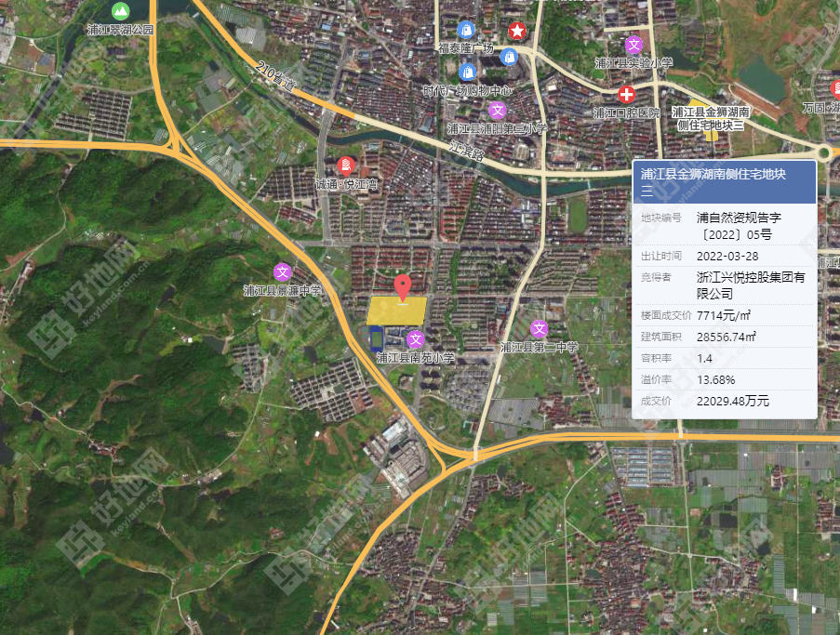Select the 浦江翠湖公园 green park icon
The image size is (840, 635).
point(120,11)
